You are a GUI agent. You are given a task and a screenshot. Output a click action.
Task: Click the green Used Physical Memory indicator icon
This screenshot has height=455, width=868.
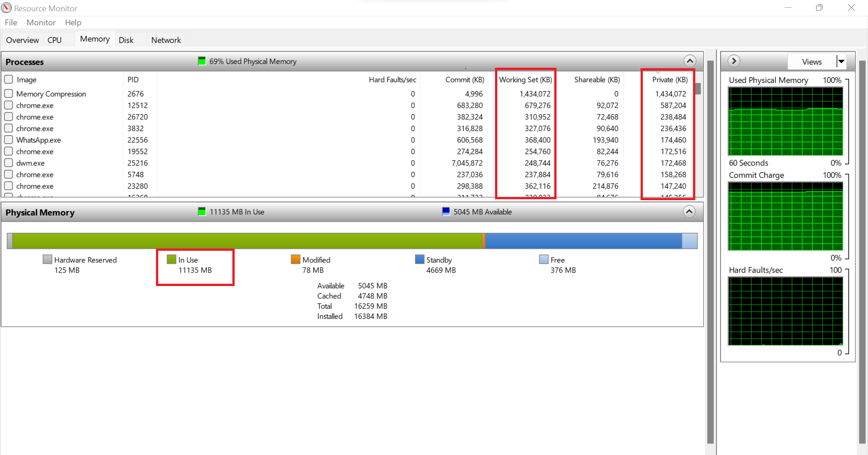202,61
